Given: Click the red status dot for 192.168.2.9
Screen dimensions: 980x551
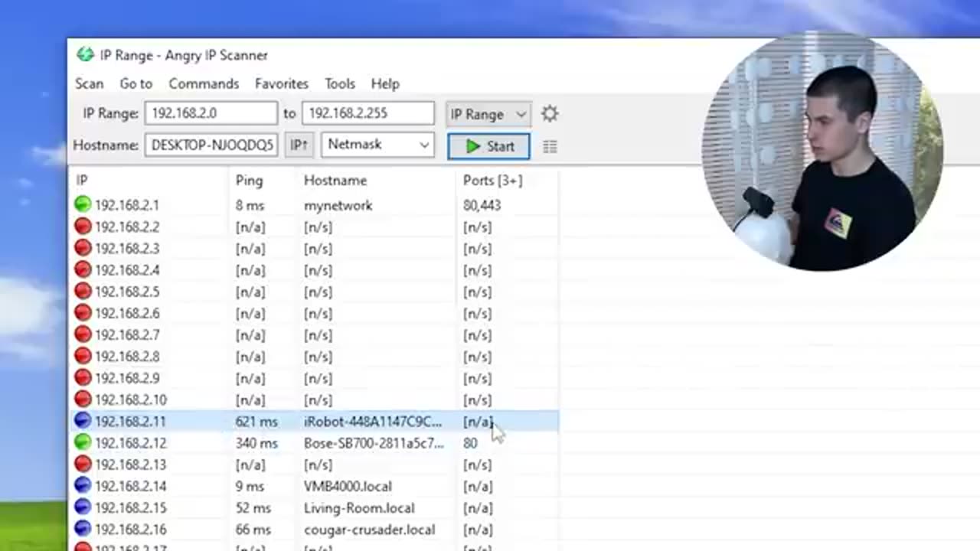Looking at the screenshot, I should point(83,378).
